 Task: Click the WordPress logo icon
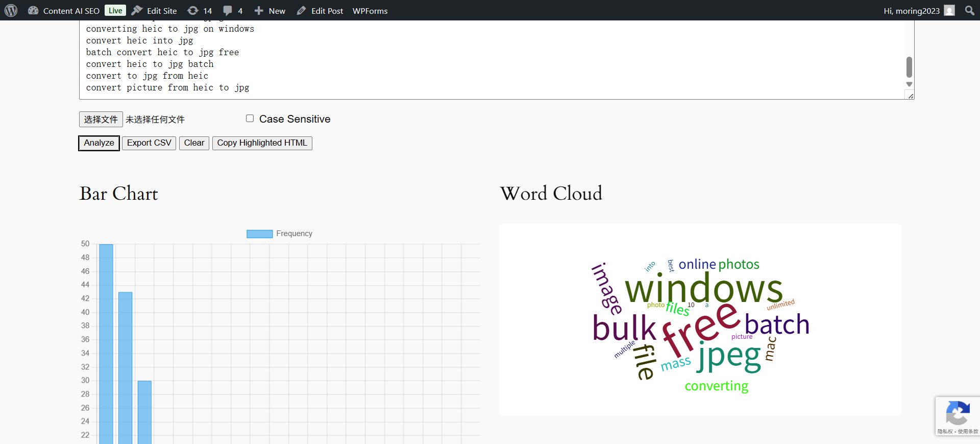point(11,11)
